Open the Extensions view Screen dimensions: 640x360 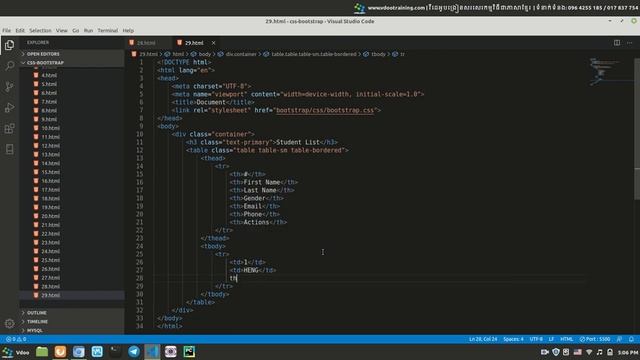coord(9,129)
